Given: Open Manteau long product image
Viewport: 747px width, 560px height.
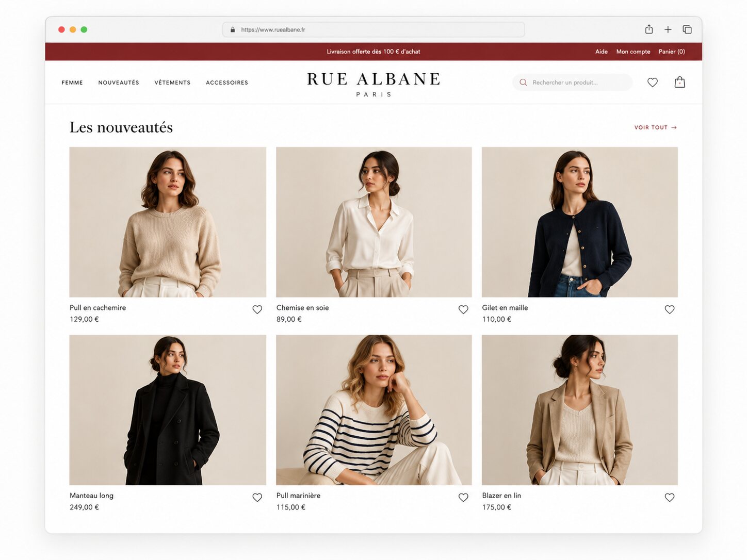Looking at the screenshot, I should [168, 410].
